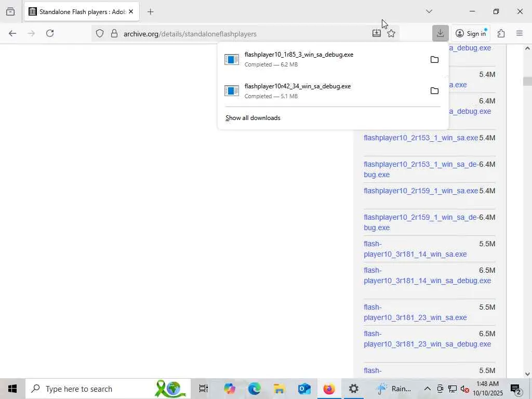Reload the current page
Screen dimensions: 532x399
pos(50,33)
